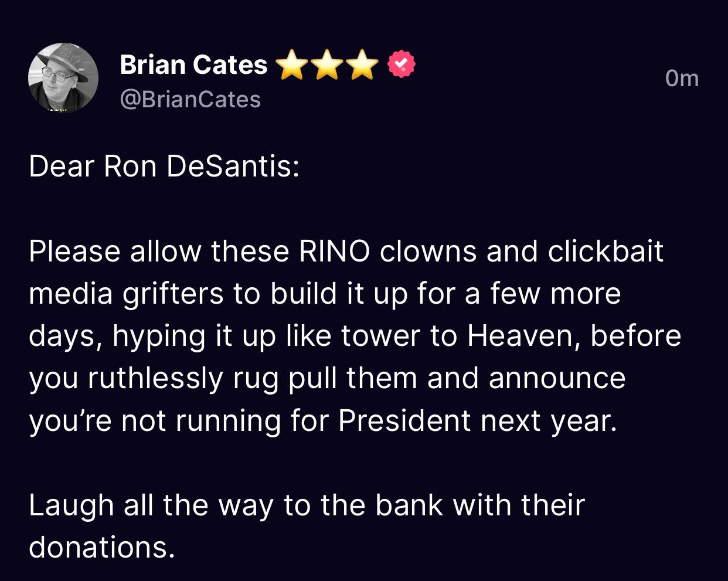This screenshot has height=581, width=728.
Task: Click the final word "donations."
Action: coord(102,548)
